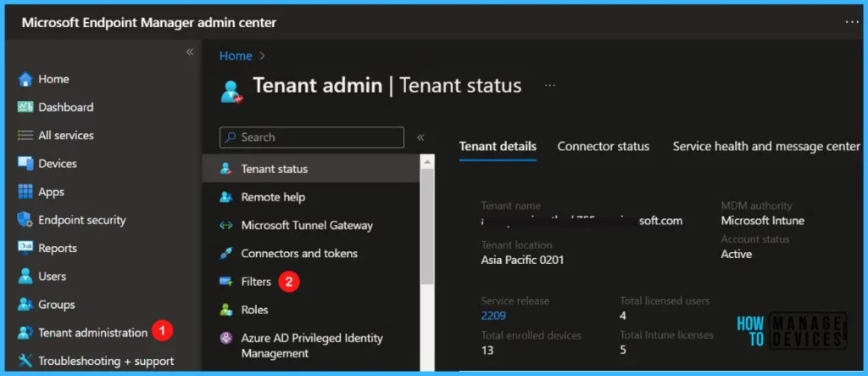868x376 pixels.
Task: Click the All services list icon
Action: click(25, 135)
